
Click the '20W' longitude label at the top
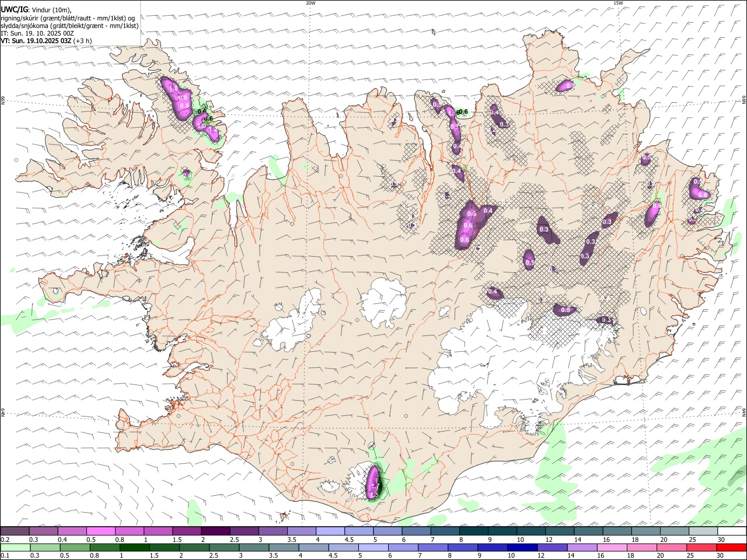coord(310,3)
